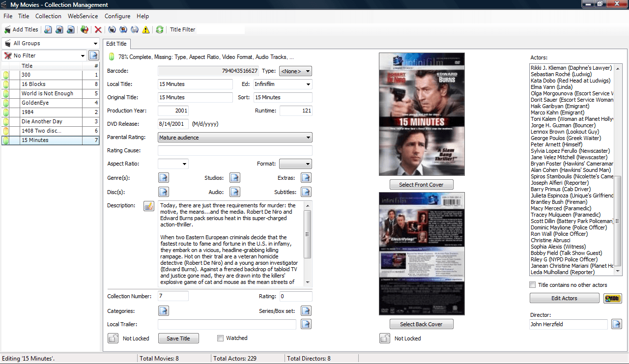The width and height of the screenshot is (629, 364).
Task: Click the Save Title button
Action: pyautogui.click(x=178, y=338)
